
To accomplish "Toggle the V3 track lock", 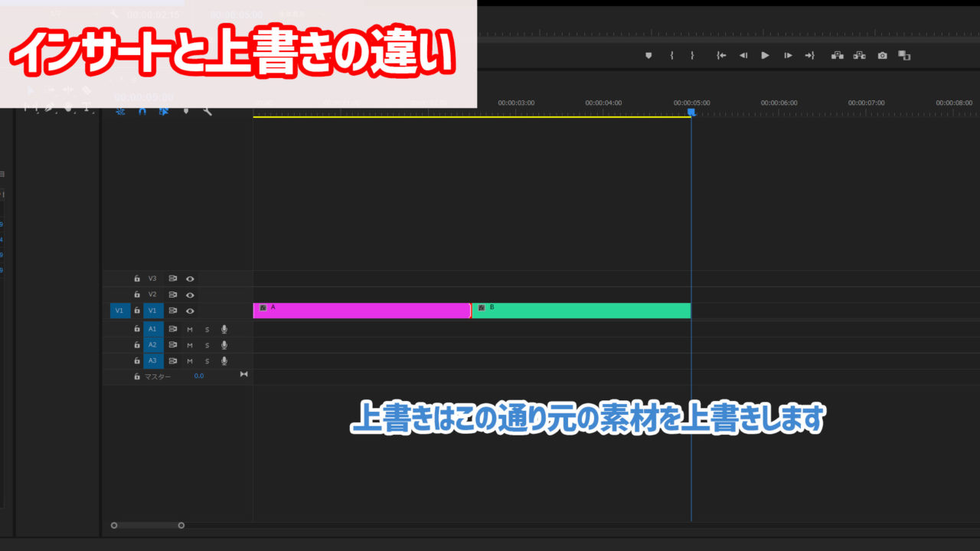I will 137,279.
